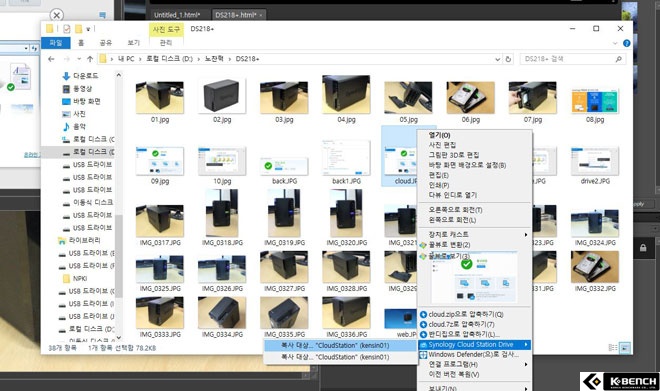Open the Explorer help question-mark icon
This screenshot has width=660, height=391.
(626, 43)
